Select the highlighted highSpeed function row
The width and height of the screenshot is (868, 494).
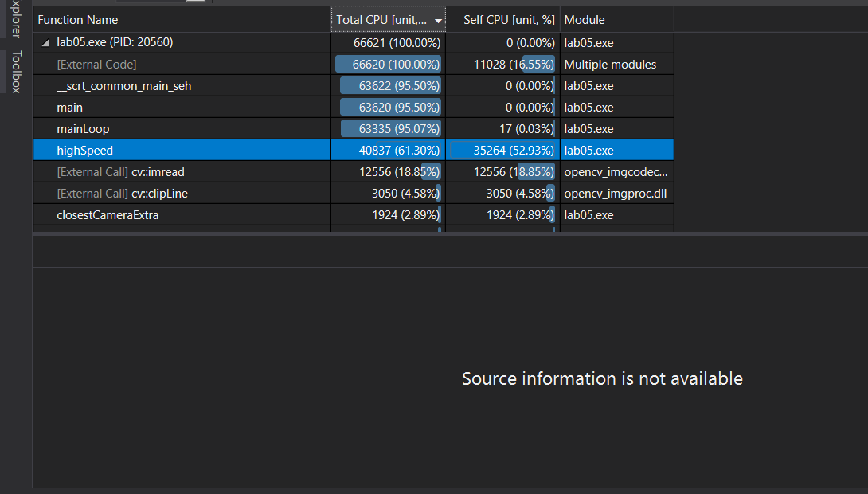pyautogui.click(x=159, y=150)
